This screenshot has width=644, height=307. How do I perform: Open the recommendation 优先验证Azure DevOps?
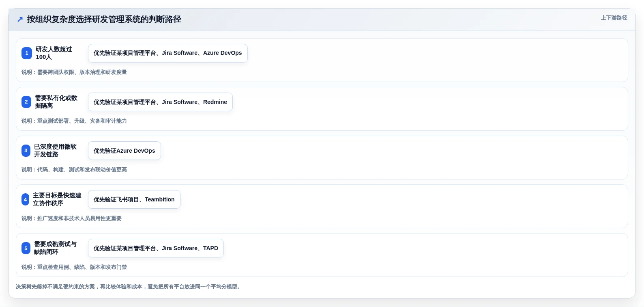pyautogui.click(x=125, y=151)
